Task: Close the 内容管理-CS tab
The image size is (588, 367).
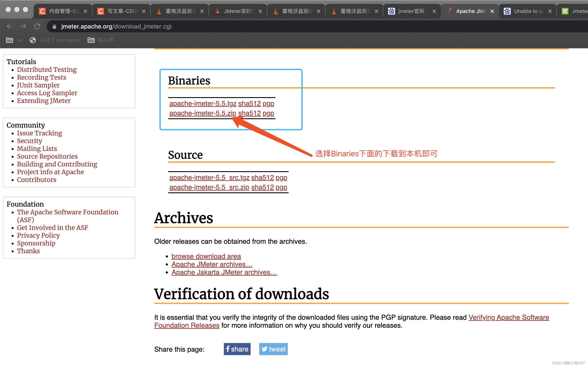Action: point(85,11)
